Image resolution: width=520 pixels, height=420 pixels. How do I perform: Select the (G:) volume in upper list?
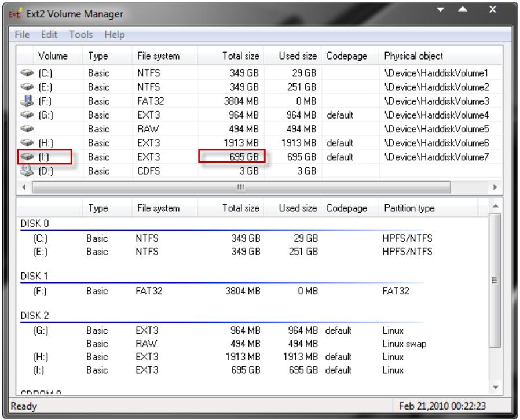pos(46,115)
